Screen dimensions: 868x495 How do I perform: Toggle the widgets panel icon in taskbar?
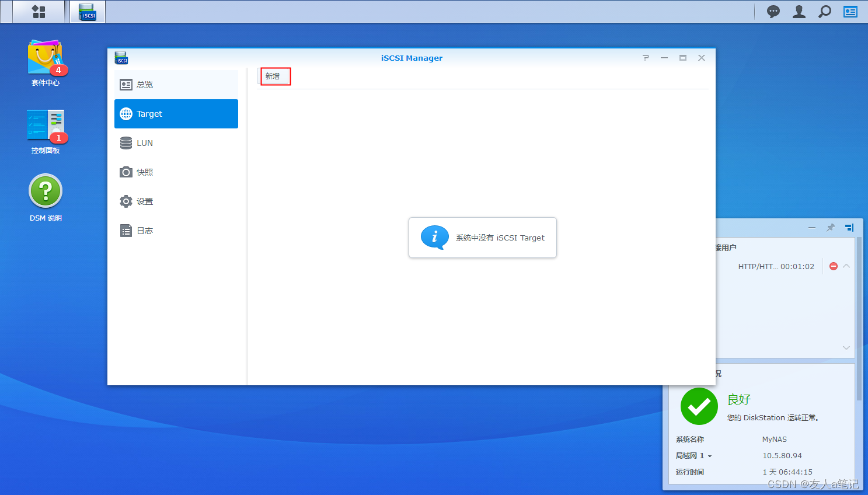pos(850,12)
